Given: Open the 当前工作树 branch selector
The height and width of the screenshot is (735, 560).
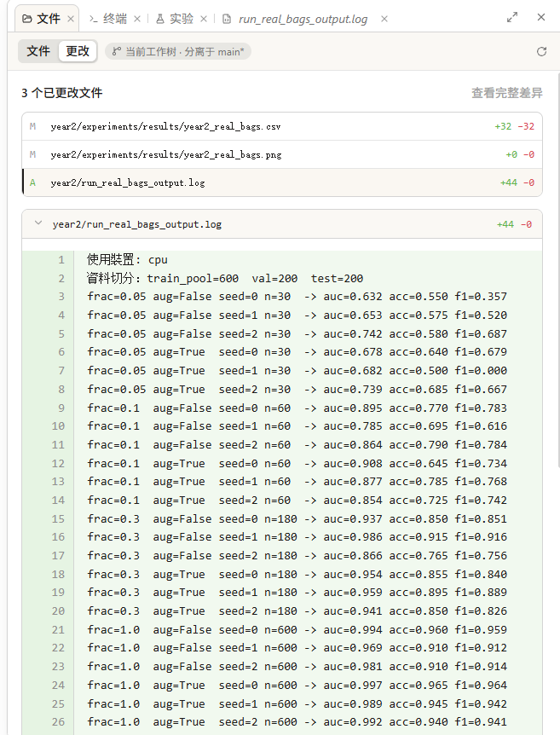Looking at the screenshot, I should point(178,51).
